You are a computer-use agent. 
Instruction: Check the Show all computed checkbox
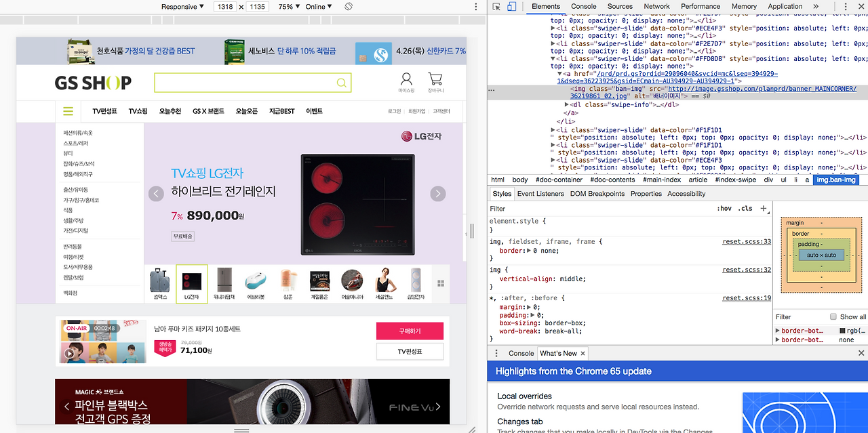(833, 316)
